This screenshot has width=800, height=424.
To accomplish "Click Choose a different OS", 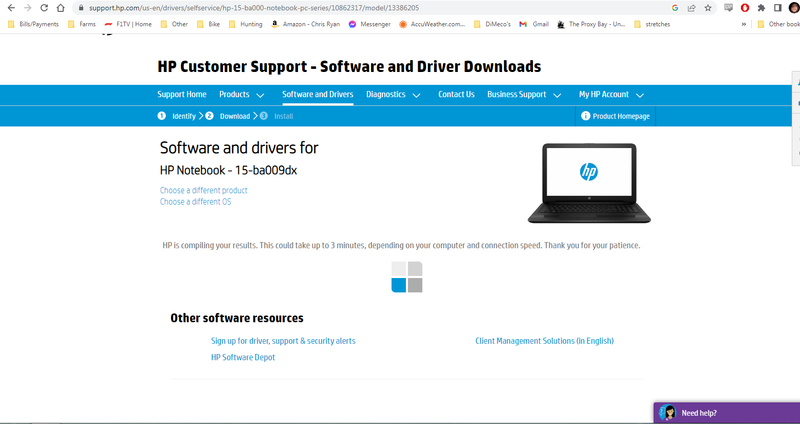I will coord(195,202).
